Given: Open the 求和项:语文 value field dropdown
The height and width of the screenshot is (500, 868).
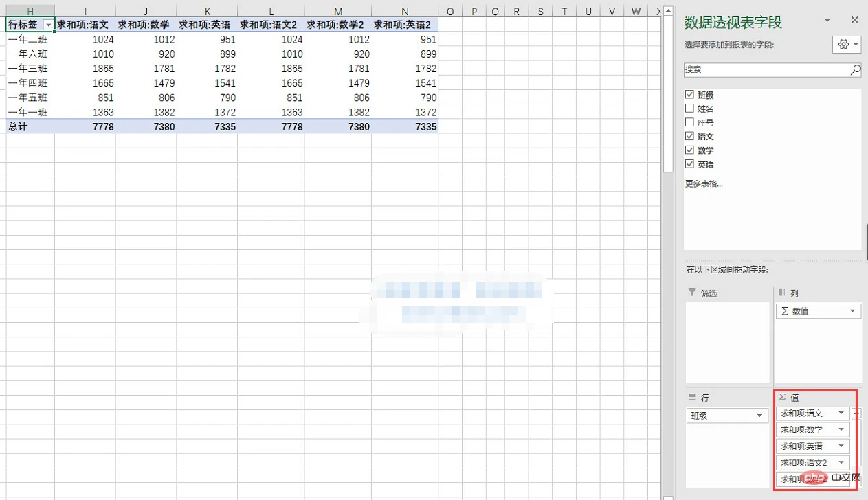Looking at the screenshot, I should click(x=841, y=413).
